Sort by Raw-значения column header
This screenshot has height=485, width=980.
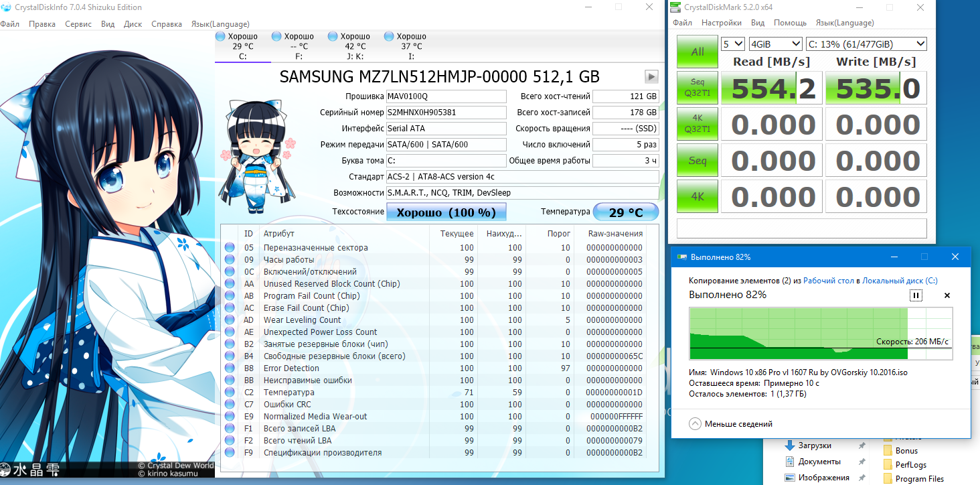(x=615, y=233)
